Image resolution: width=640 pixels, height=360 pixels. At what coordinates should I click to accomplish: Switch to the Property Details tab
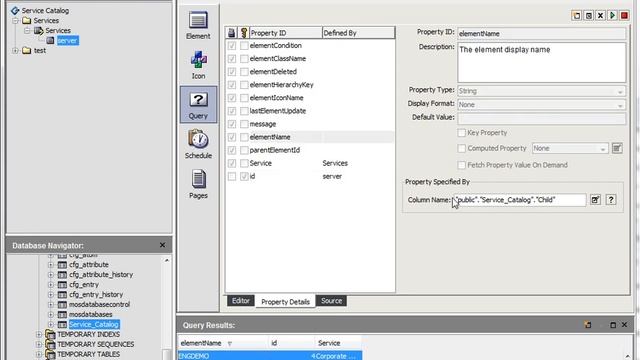tap(285, 302)
